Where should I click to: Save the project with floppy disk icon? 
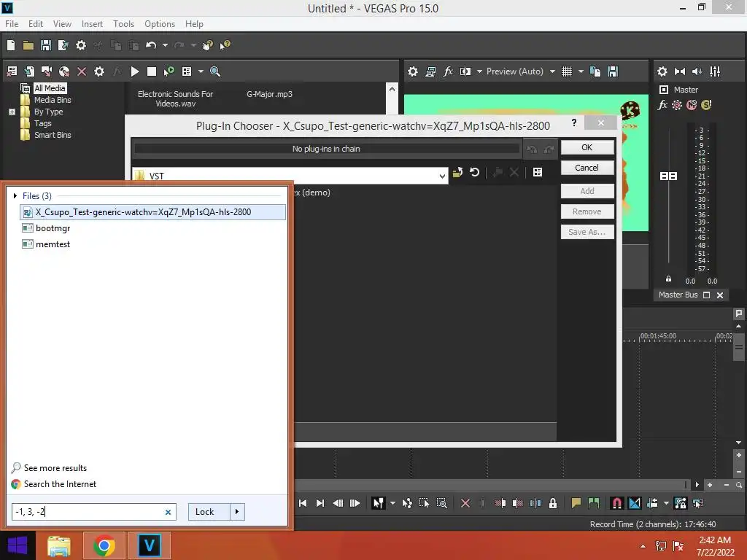pos(46,45)
